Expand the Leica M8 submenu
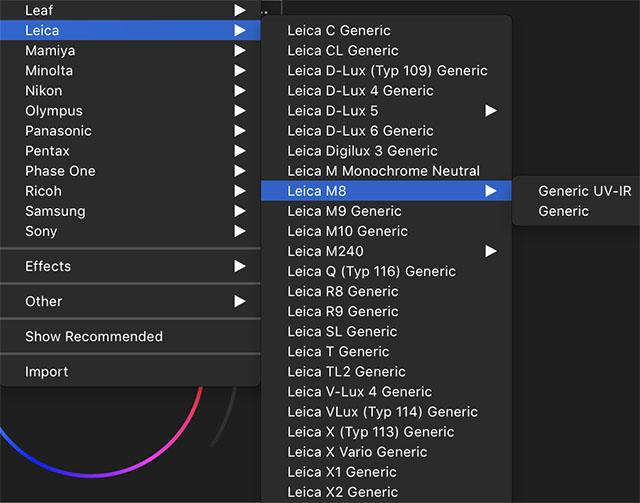 (x=386, y=191)
